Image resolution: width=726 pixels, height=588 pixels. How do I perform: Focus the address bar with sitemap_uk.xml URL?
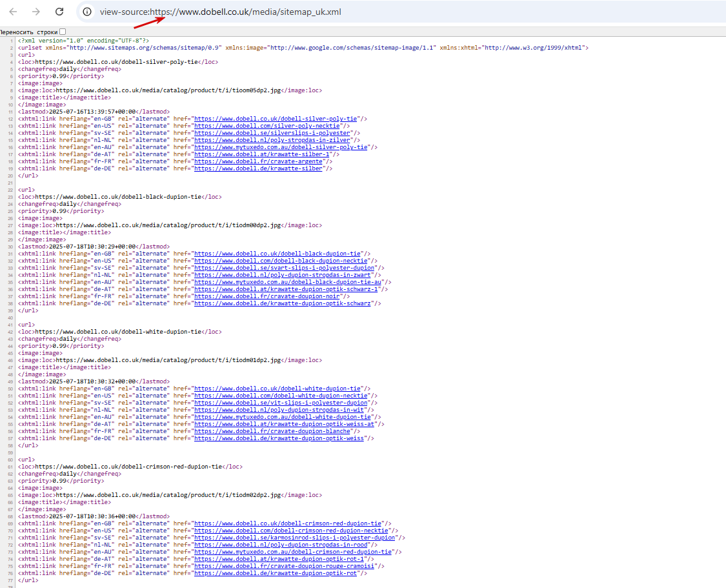pyautogui.click(x=221, y=12)
